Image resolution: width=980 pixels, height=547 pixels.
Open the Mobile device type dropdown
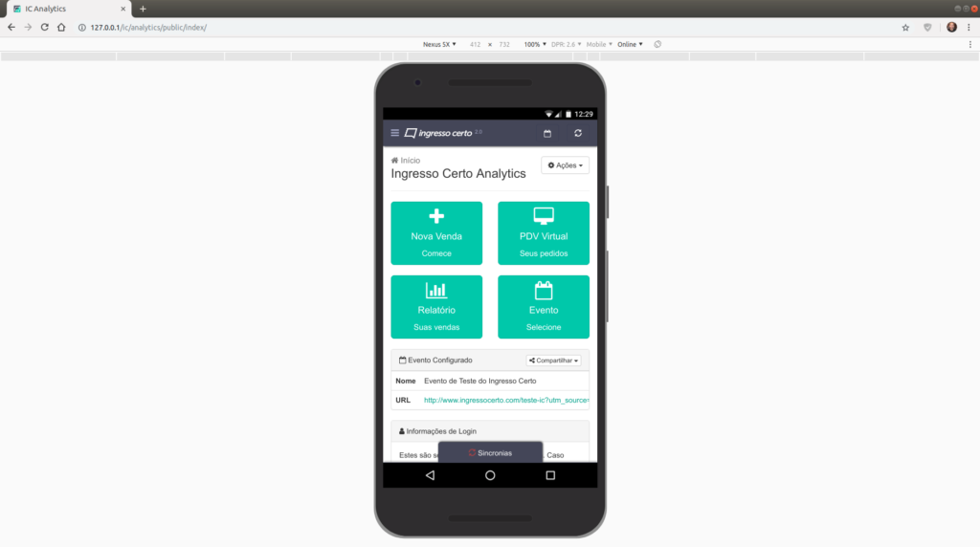(599, 44)
